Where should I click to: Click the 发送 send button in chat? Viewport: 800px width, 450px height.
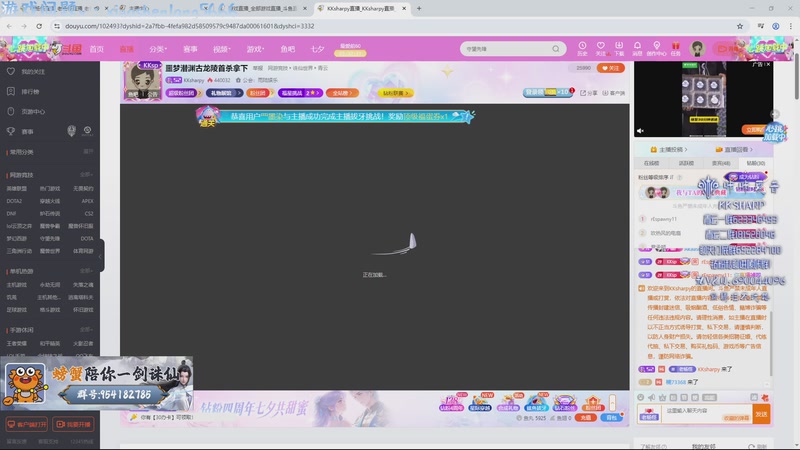click(x=761, y=414)
